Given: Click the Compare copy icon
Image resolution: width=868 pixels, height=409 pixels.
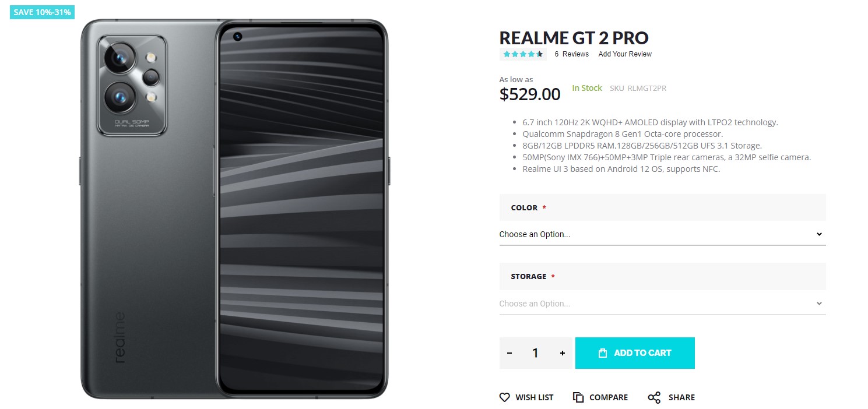Looking at the screenshot, I should coord(578,397).
